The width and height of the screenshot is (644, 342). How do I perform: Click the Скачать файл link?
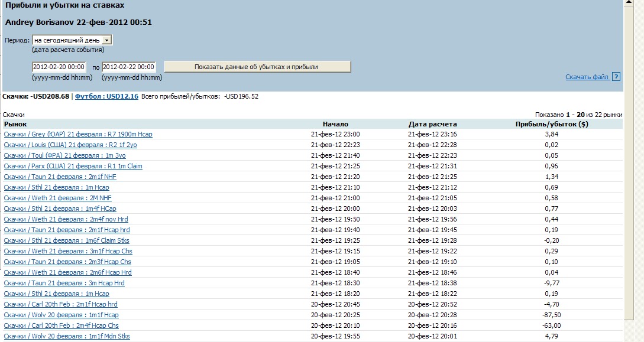tap(587, 77)
